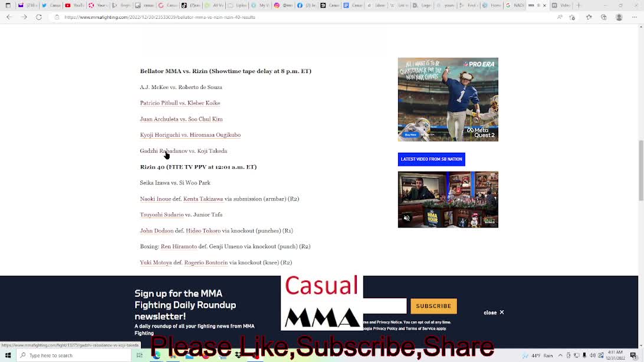Click the Gadzhi Rabadanov vs. Koji Takeda text

(x=183, y=150)
